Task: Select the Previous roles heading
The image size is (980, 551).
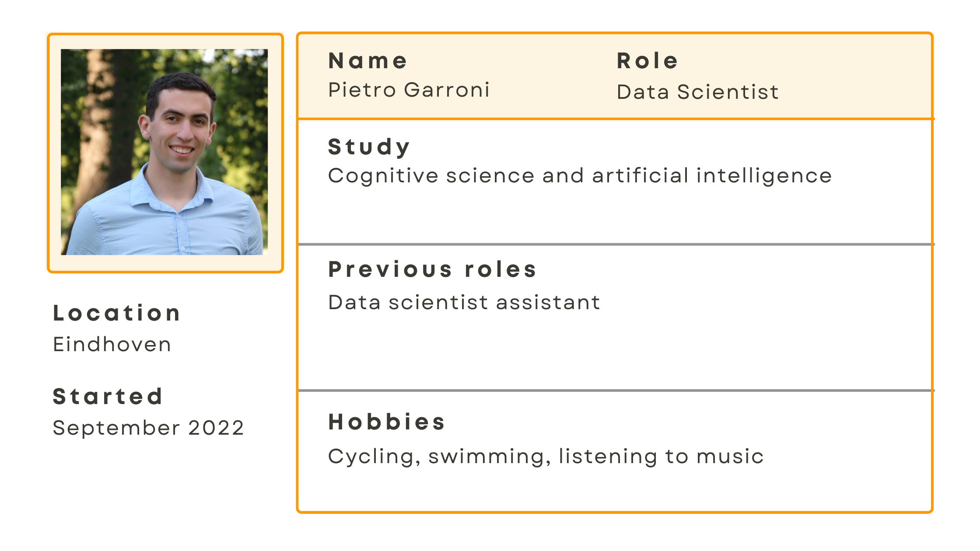Action: 432,269
